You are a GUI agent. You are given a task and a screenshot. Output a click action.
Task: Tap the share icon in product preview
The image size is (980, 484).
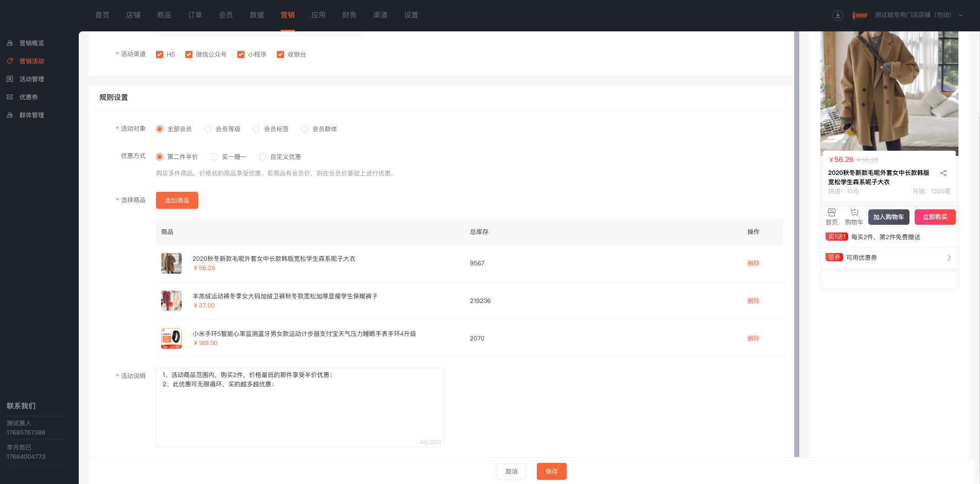[943, 173]
